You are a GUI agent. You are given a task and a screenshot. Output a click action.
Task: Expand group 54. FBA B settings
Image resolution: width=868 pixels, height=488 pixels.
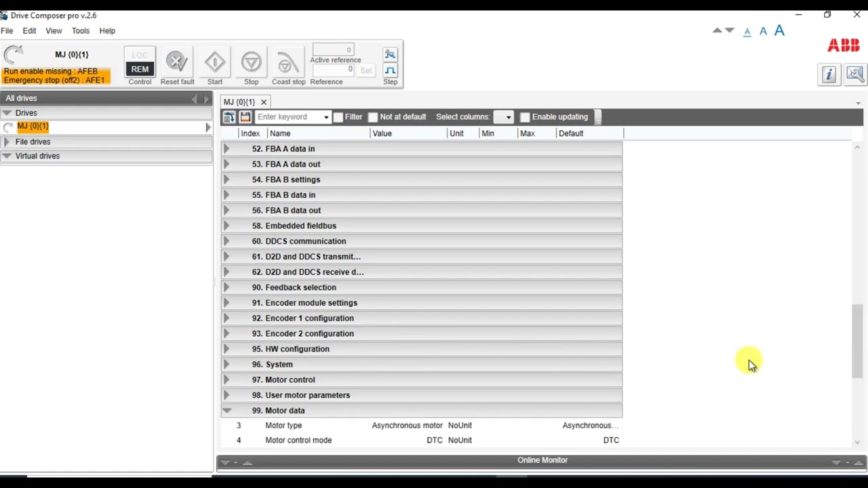[x=226, y=180]
